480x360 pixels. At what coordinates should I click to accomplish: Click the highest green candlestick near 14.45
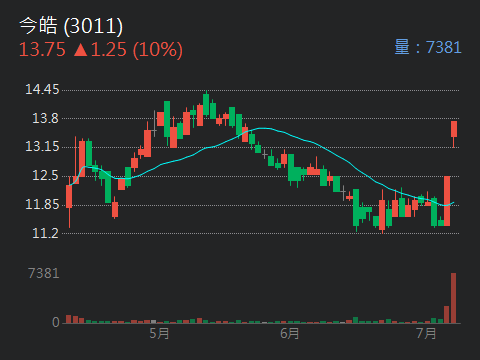point(206,105)
